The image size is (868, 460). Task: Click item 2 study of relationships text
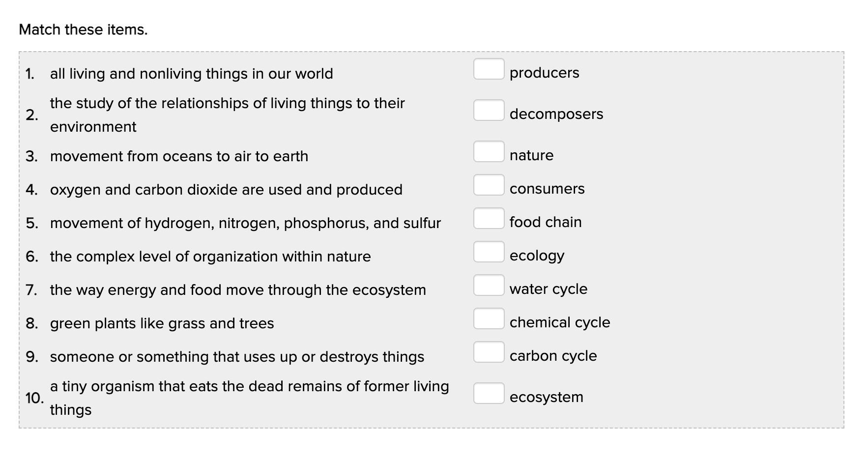[227, 115]
